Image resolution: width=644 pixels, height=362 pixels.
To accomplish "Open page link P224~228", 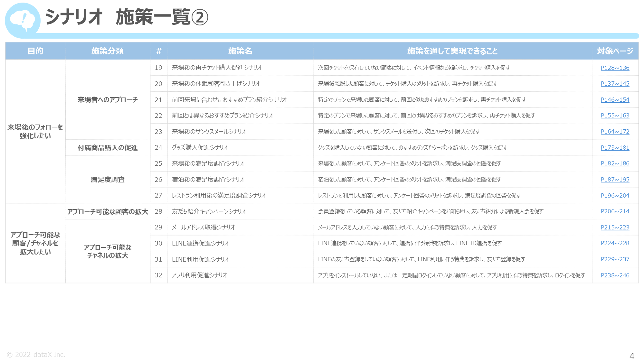I will pyautogui.click(x=615, y=243).
